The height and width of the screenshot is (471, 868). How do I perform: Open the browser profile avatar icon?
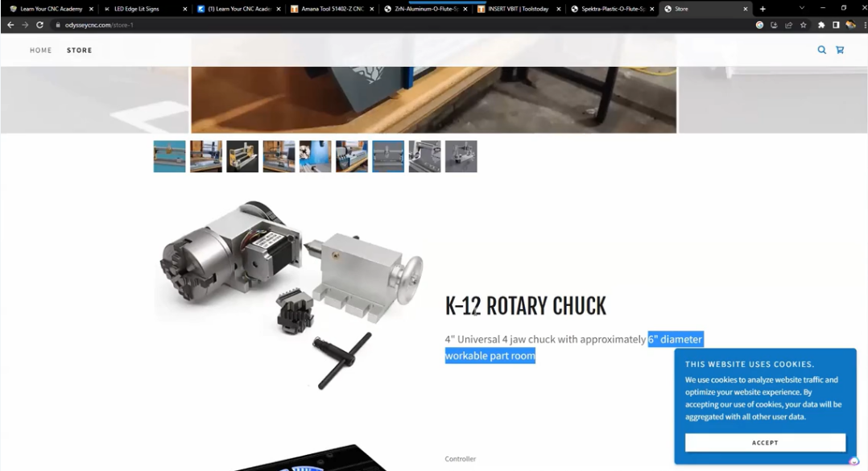tap(850, 25)
